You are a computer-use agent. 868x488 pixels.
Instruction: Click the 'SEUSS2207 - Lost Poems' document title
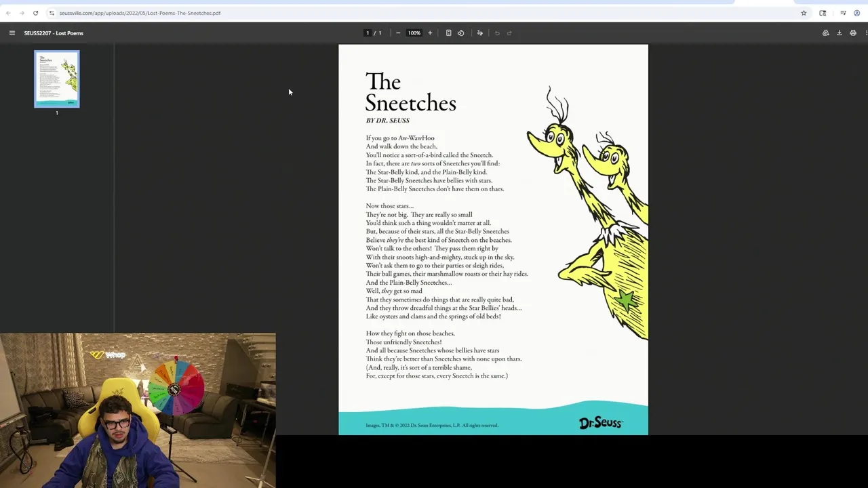[54, 33]
